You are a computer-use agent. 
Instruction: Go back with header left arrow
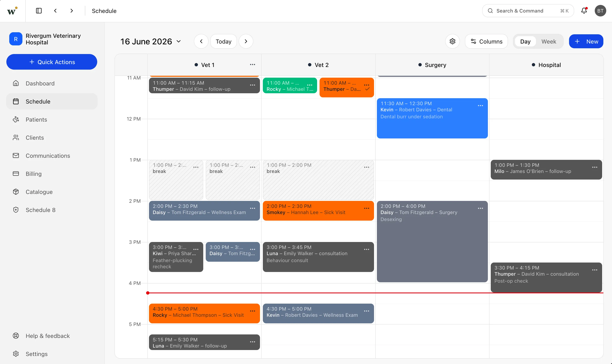click(x=55, y=11)
